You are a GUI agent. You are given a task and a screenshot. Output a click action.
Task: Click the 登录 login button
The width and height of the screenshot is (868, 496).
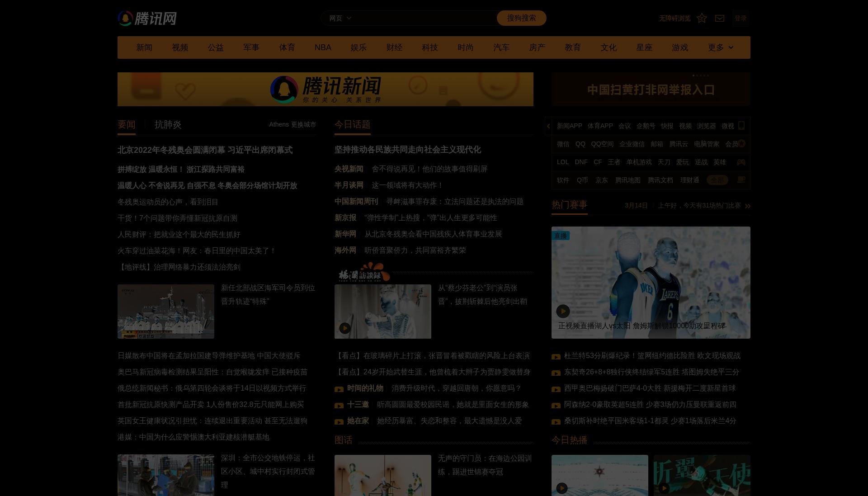[x=741, y=18]
